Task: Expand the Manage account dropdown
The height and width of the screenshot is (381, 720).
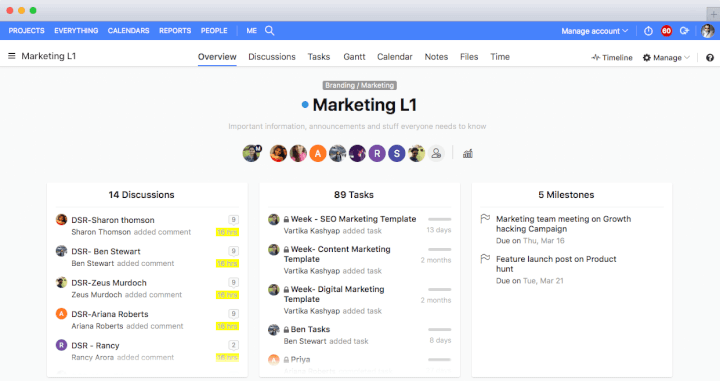Action: 594,31
